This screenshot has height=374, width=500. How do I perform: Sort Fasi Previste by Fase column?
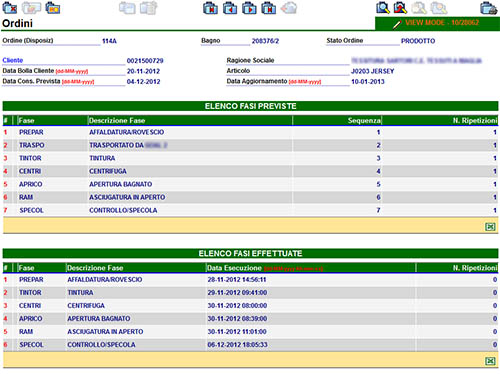pos(26,121)
